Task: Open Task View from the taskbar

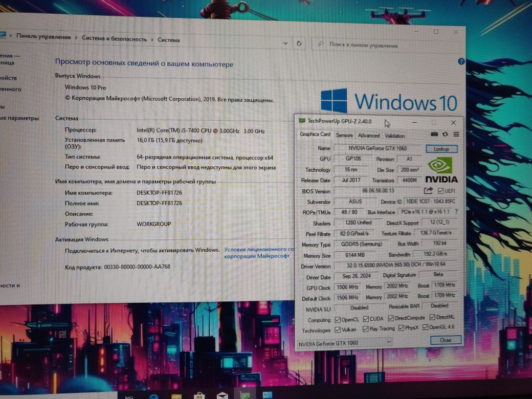Action: pos(129,397)
